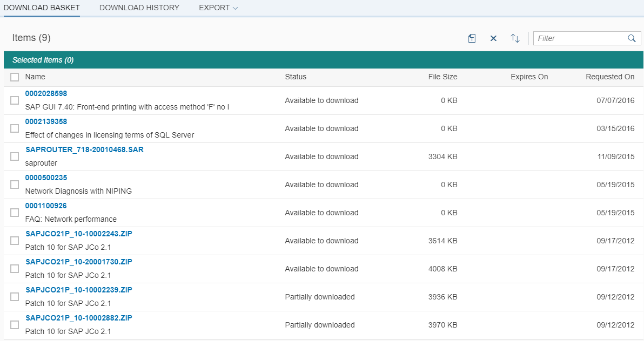The width and height of the screenshot is (644, 341).
Task: Tick the checkbox for SAPJCO21P_10-10002882.ZIP
Action: click(x=15, y=325)
